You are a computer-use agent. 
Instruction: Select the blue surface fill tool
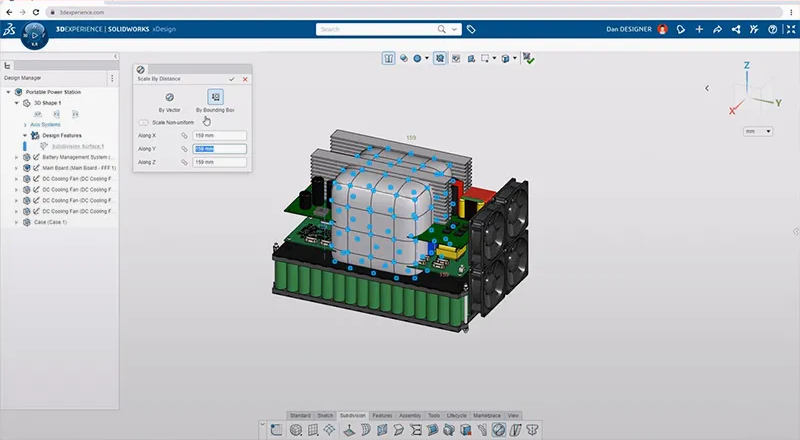tap(432, 430)
